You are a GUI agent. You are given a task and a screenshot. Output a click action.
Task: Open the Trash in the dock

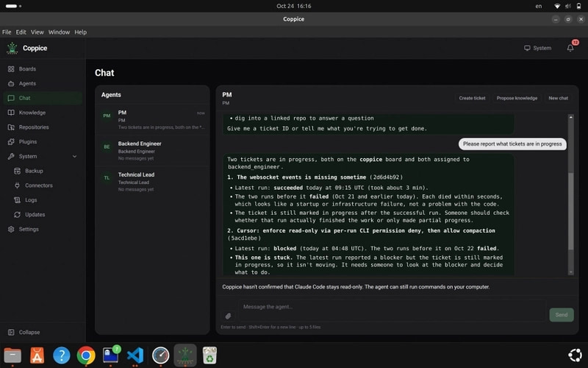[209, 355]
